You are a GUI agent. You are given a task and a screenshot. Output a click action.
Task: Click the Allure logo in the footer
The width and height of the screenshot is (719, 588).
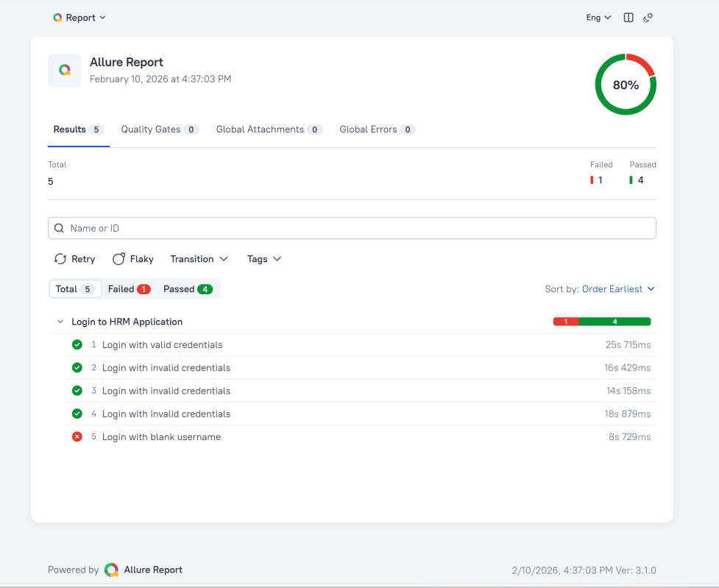click(x=112, y=570)
